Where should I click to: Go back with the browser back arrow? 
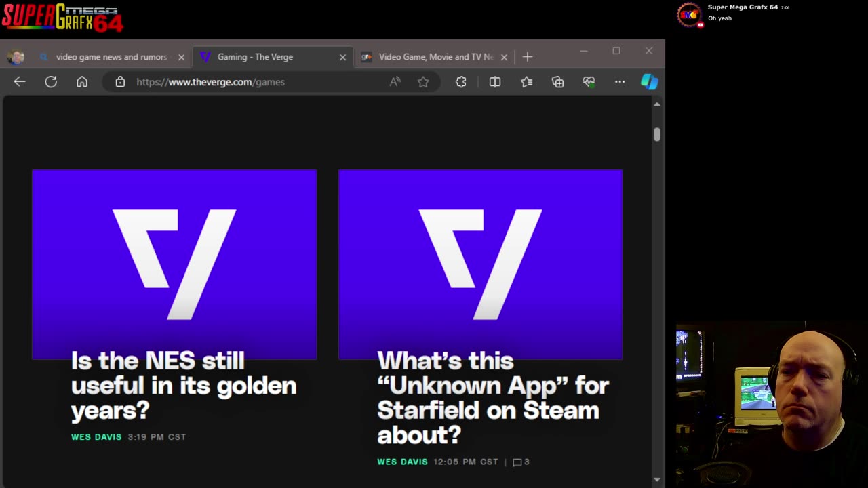click(20, 82)
